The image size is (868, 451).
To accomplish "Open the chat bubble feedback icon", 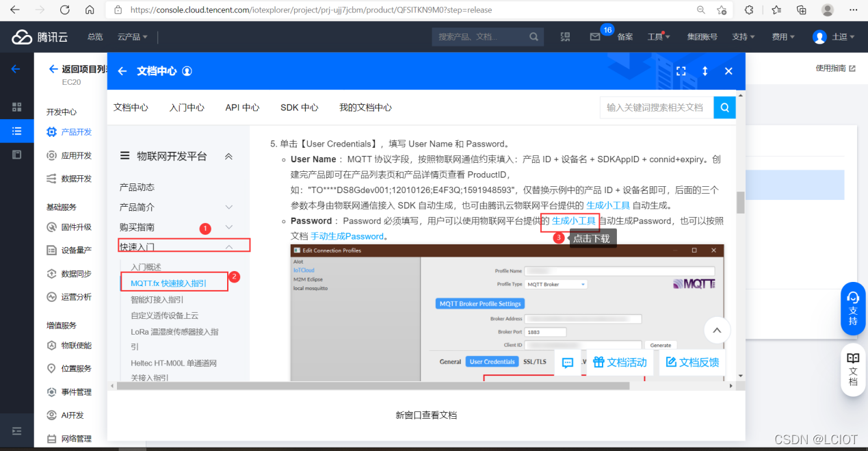I will pos(568,363).
